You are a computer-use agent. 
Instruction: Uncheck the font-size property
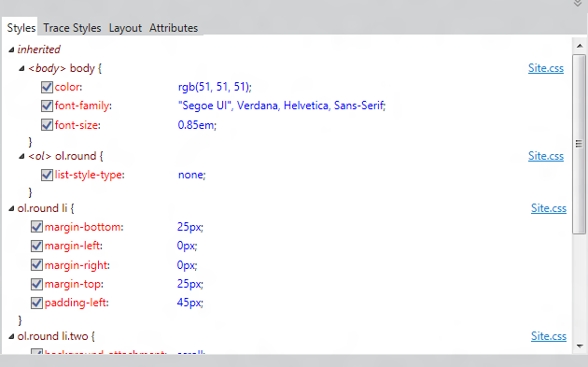tap(47, 125)
